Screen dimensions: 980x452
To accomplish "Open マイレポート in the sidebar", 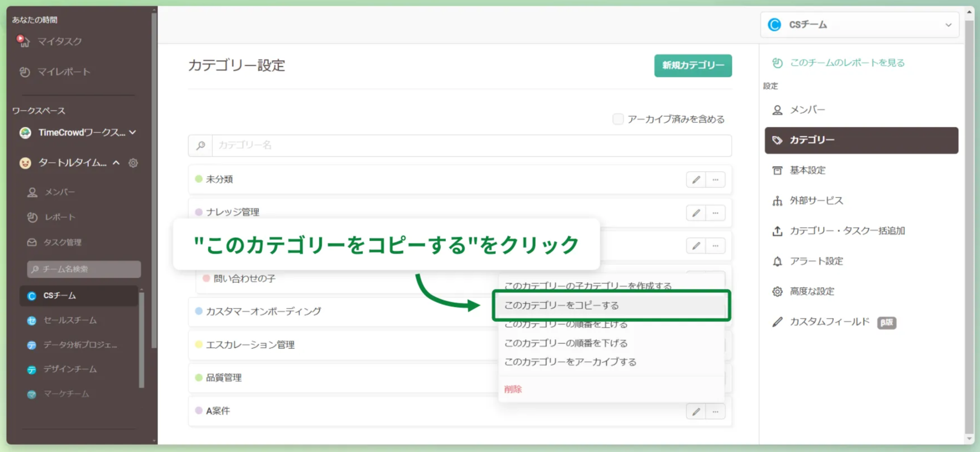I will coord(63,72).
